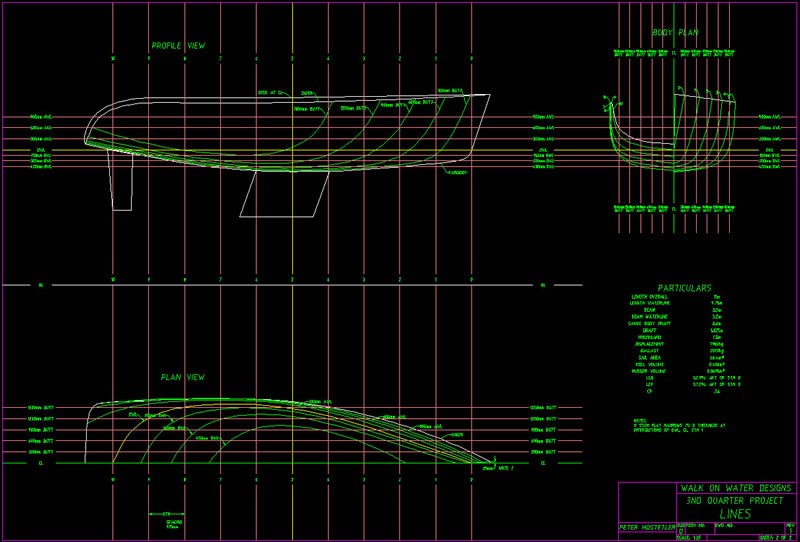Select the sheet number field in title block
The width and height of the screenshot is (800, 542).
point(773,537)
